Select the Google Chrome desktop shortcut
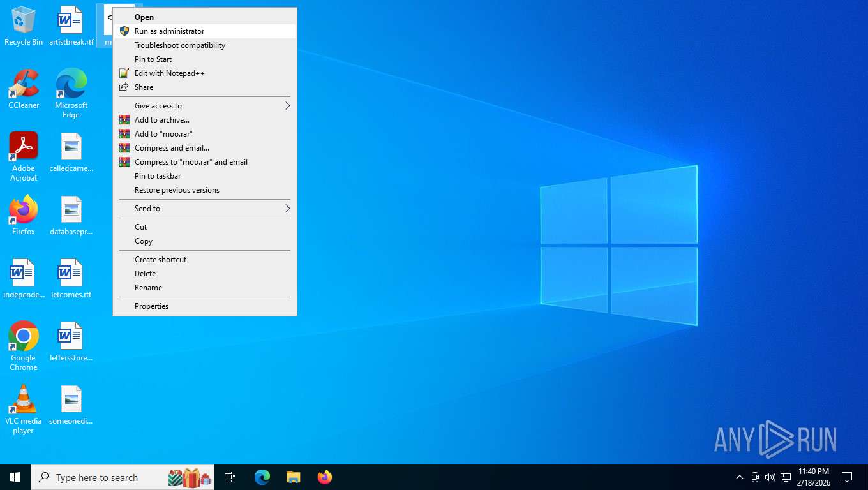 point(24,346)
